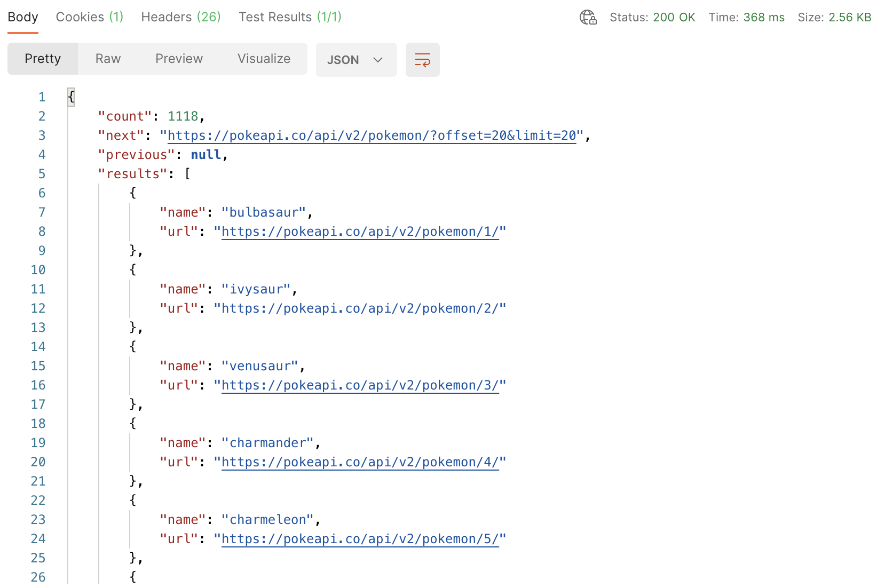Open the Visualize view

[x=264, y=59]
